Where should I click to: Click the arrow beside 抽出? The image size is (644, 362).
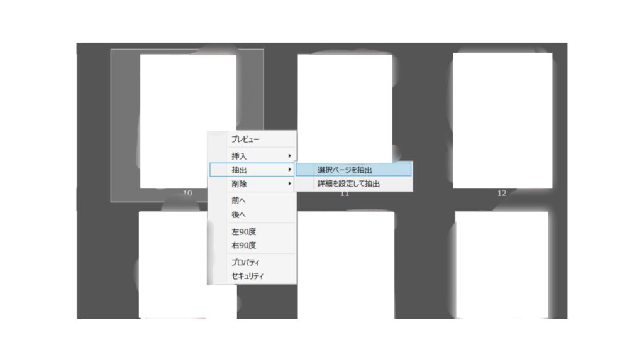(x=289, y=170)
